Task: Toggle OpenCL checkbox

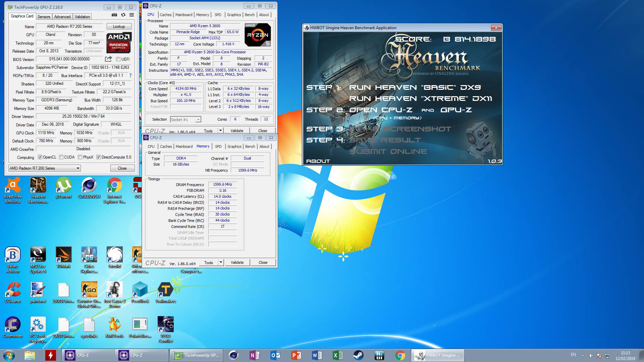Action: [x=40, y=157]
